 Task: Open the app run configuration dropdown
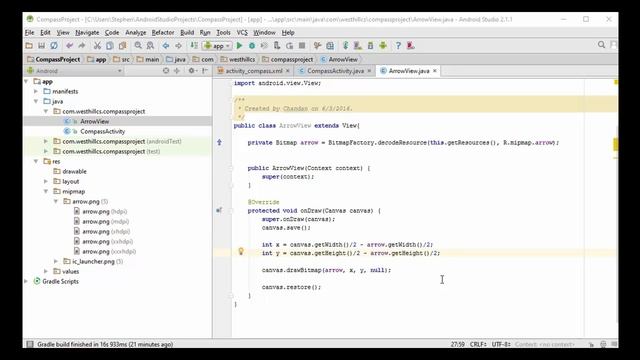pyautogui.click(x=218, y=46)
